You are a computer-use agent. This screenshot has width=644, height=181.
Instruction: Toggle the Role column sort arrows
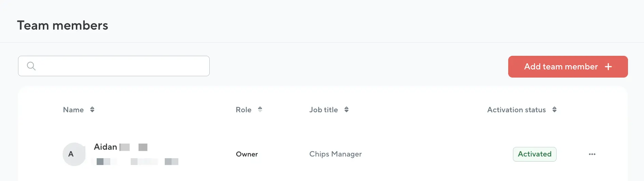tap(260, 110)
